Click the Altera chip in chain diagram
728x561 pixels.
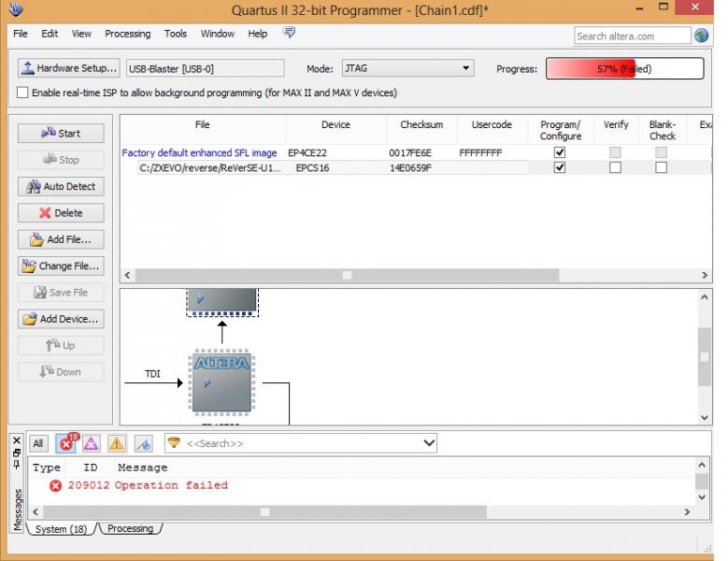click(221, 382)
